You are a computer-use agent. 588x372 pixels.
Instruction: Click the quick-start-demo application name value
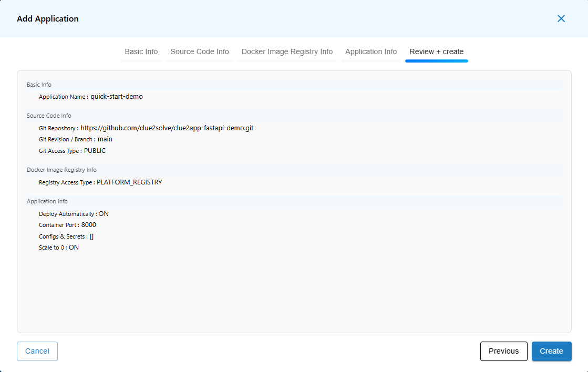[117, 97]
